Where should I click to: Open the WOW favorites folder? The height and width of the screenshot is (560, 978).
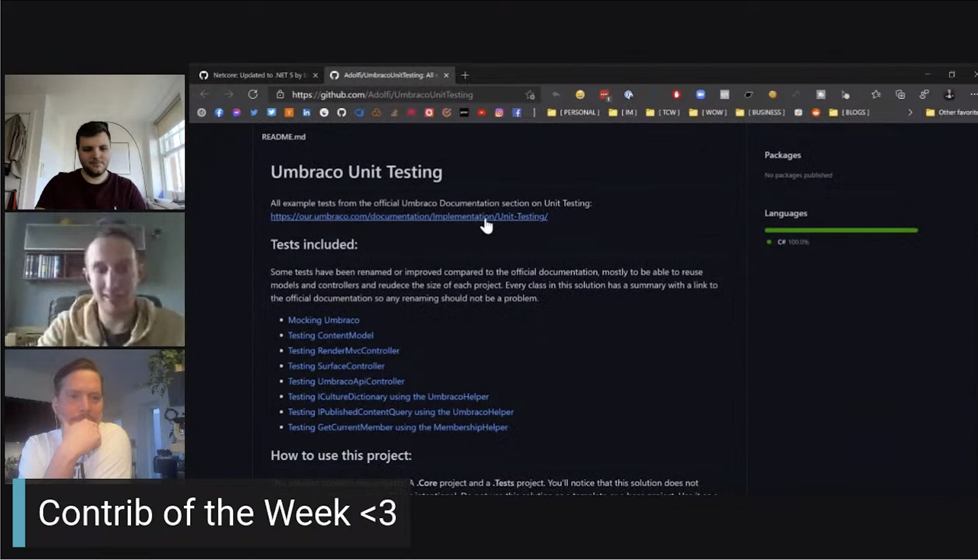[x=708, y=113]
